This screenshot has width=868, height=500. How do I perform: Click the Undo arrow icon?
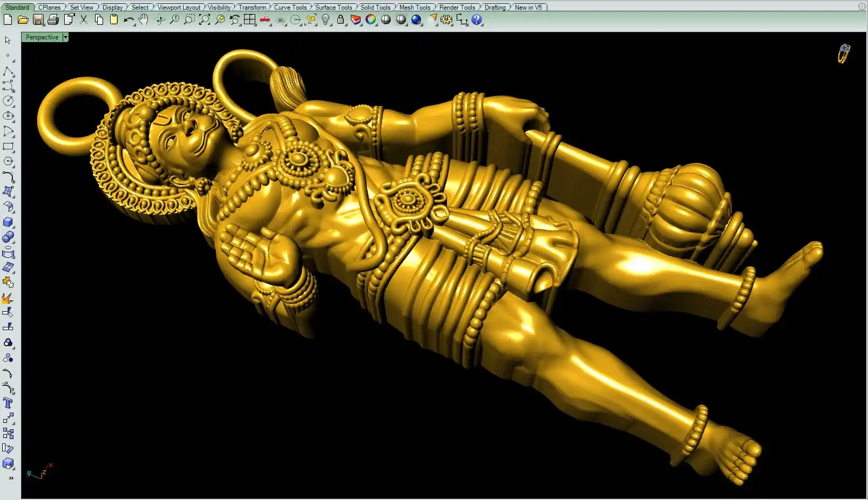128,20
